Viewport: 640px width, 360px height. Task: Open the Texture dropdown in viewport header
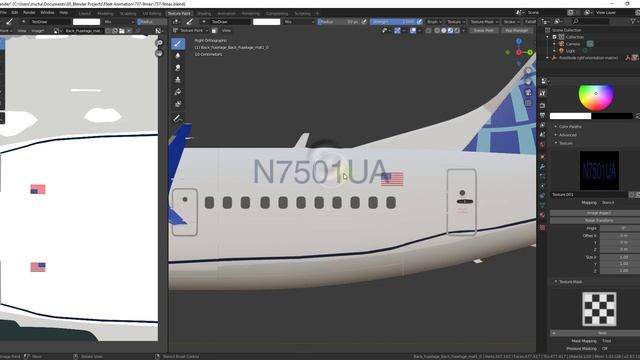456,22
